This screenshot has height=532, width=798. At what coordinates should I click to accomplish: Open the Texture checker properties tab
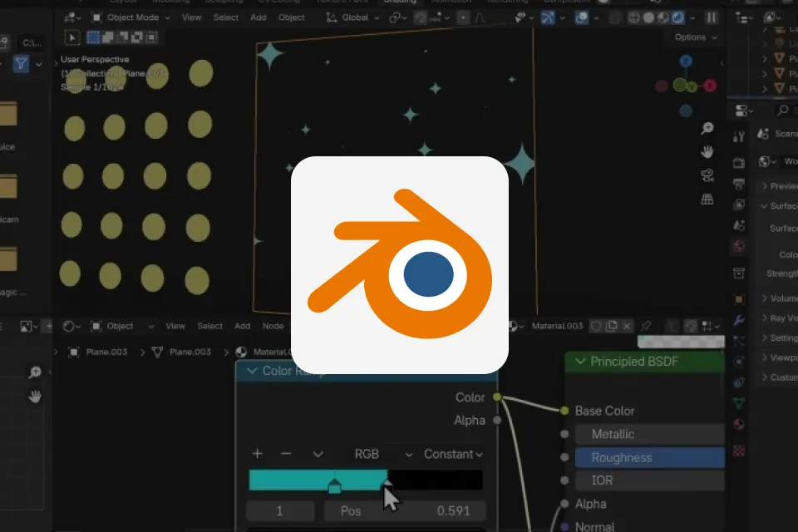coord(739,451)
